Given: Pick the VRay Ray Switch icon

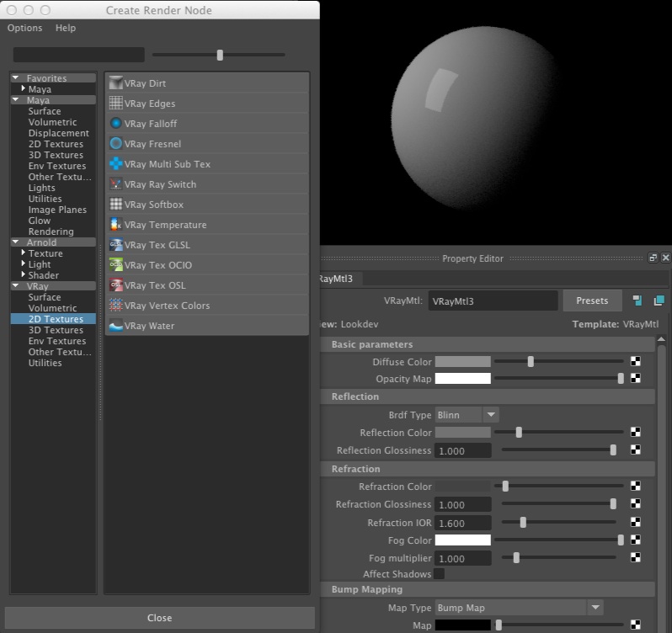Looking at the screenshot, I should 115,184.
